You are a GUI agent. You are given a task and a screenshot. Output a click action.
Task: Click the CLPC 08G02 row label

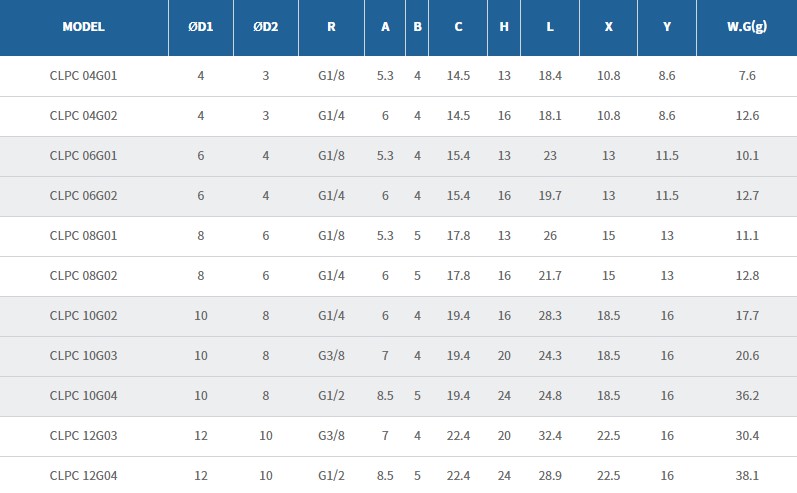point(83,276)
